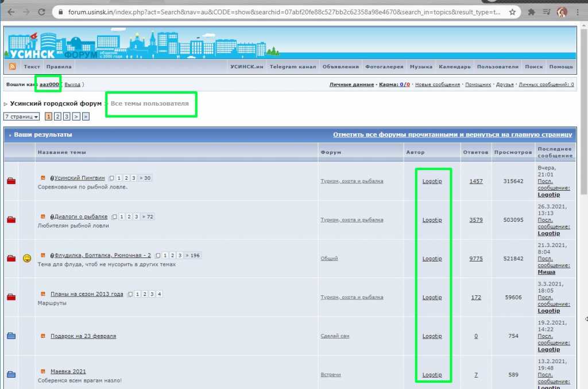Go to newest post icon for Диалоги о рыбалке
The image size is (588, 389).
click(42, 217)
